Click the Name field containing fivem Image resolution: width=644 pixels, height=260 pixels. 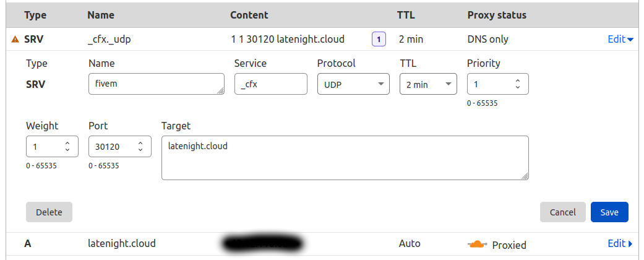pos(155,84)
